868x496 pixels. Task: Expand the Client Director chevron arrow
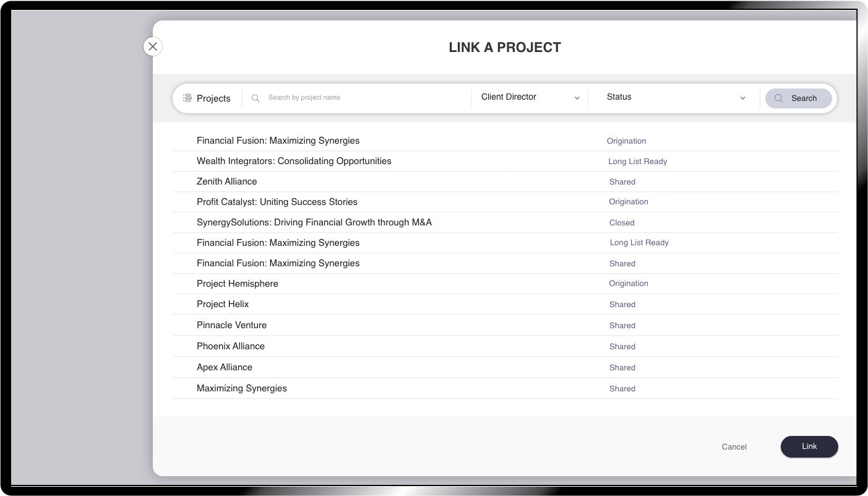pyautogui.click(x=577, y=98)
